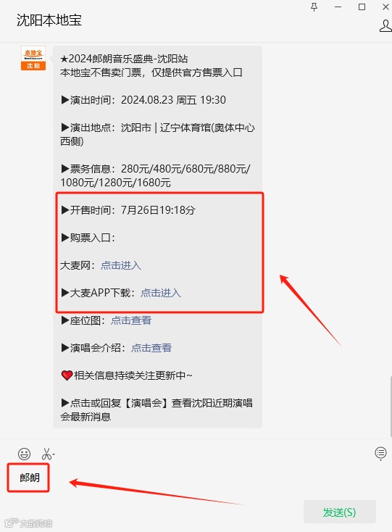Click the 发送(S) send button
392x532 pixels.
click(x=339, y=512)
